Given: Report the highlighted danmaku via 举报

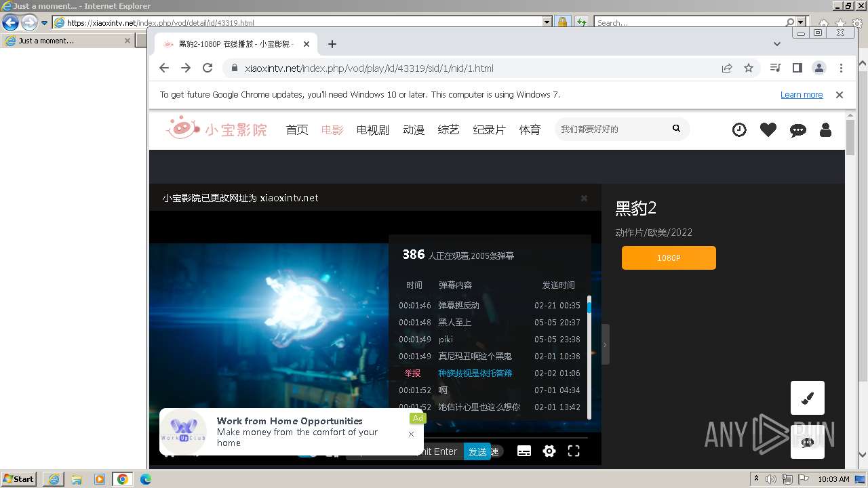Looking at the screenshot, I should coord(412,373).
